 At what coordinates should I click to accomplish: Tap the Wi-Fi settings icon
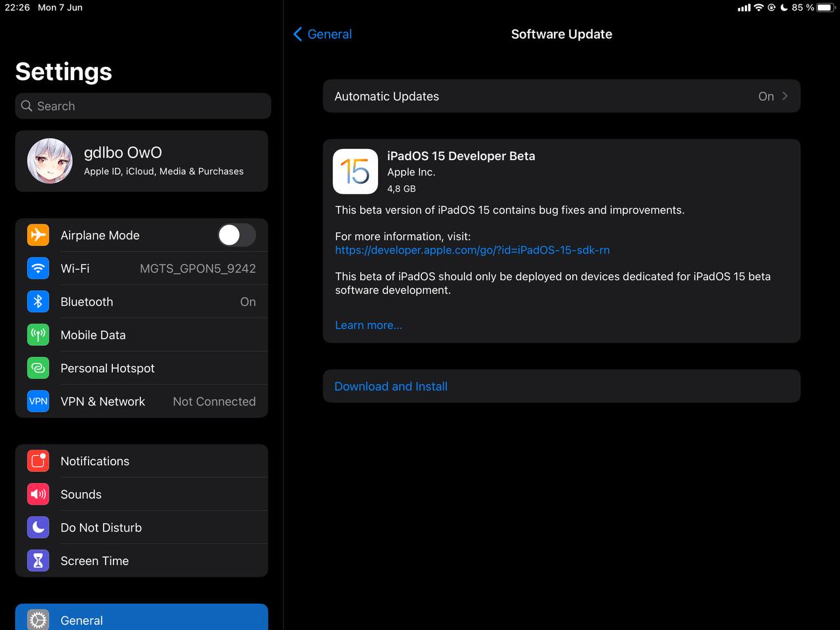coord(38,268)
